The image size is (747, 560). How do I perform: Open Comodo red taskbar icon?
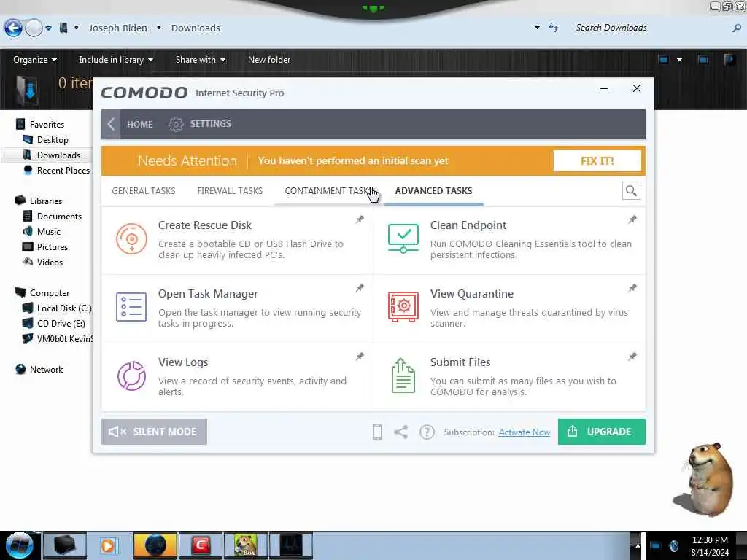pos(201,545)
